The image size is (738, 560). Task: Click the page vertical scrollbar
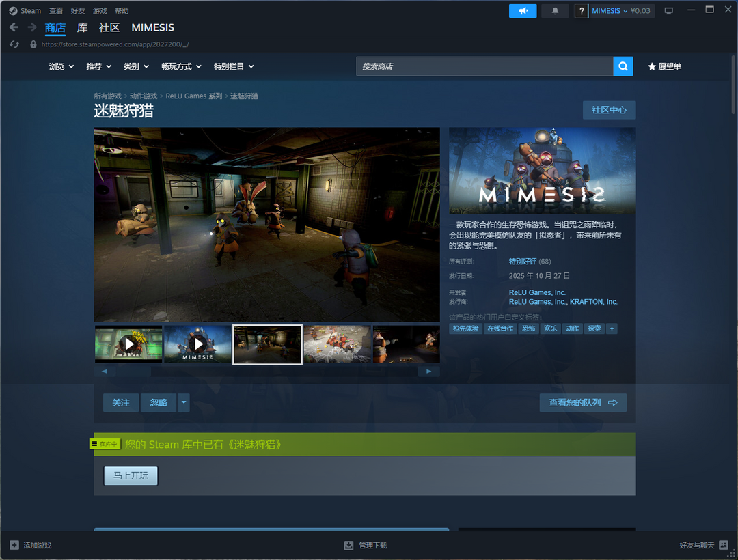tap(733, 85)
